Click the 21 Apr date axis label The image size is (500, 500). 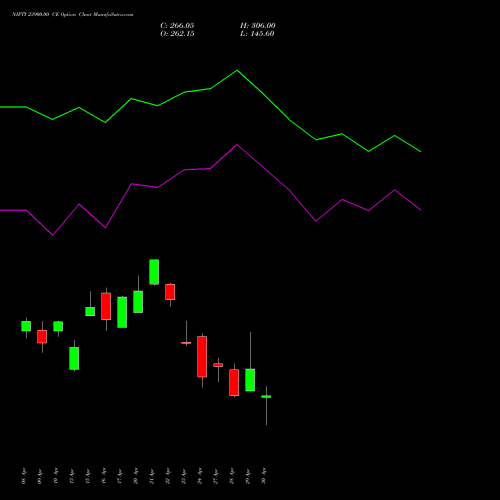152,476
